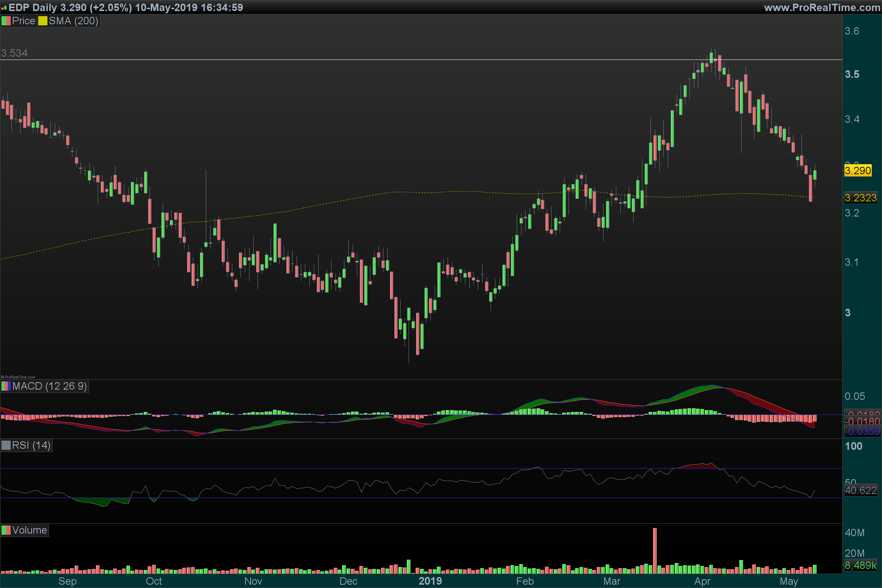
Task: Click the 3.2323 SMA value tag
Action: (x=860, y=198)
